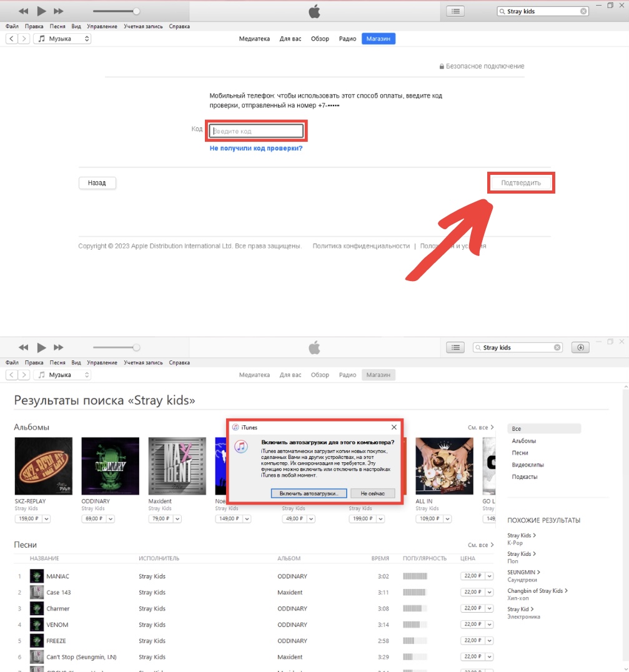
Task: Click Включить автозагрузки button
Action: click(x=309, y=494)
